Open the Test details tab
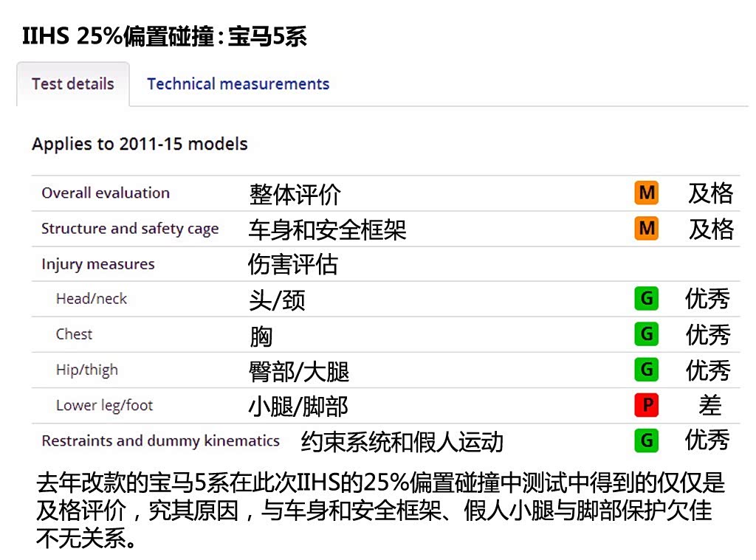 click(x=73, y=84)
